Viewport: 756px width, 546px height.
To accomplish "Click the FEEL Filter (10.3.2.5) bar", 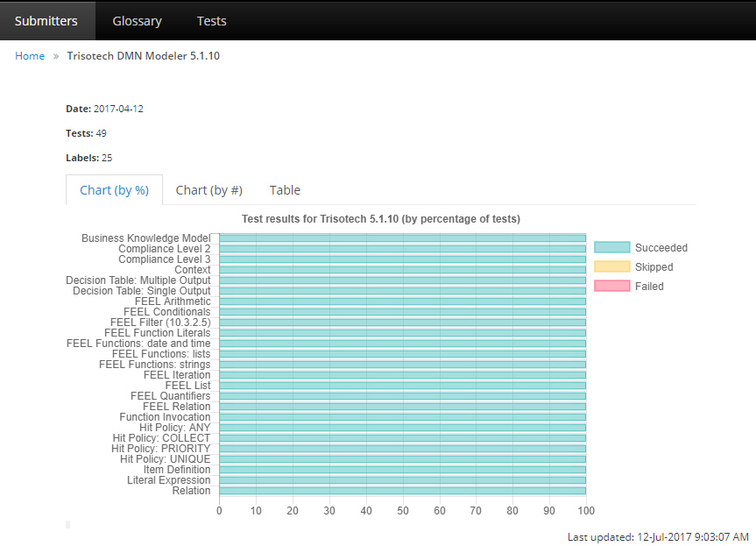I will [402, 323].
